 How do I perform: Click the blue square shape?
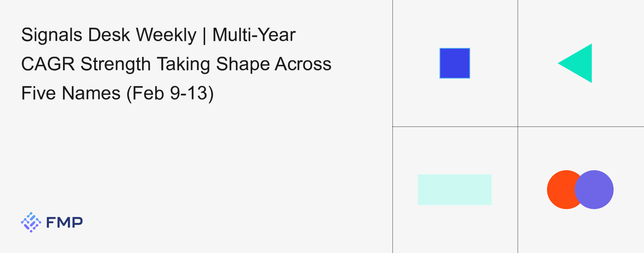[454, 63]
